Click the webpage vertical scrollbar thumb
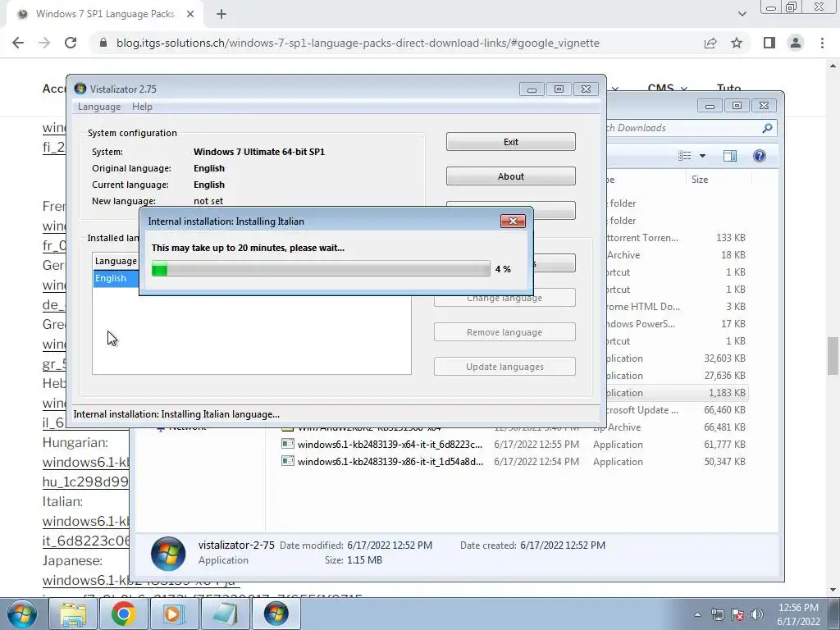The width and height of the screenshot is (840, 630). (833, 356)
